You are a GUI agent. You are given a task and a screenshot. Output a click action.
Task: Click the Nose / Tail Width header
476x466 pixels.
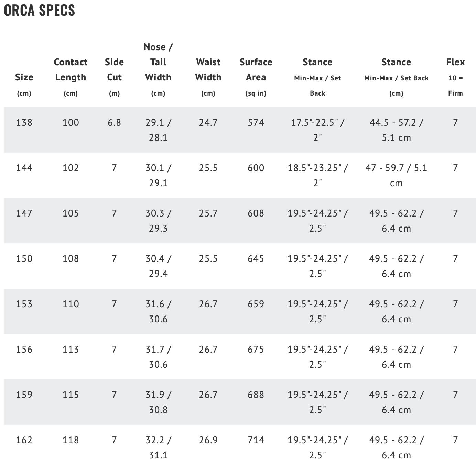coord(158,62)
